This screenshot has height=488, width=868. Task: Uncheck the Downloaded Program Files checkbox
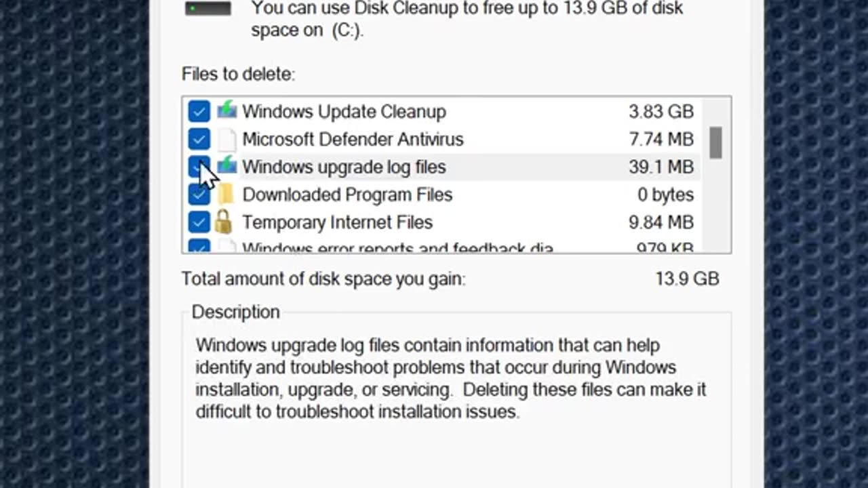tap(199, 195)
